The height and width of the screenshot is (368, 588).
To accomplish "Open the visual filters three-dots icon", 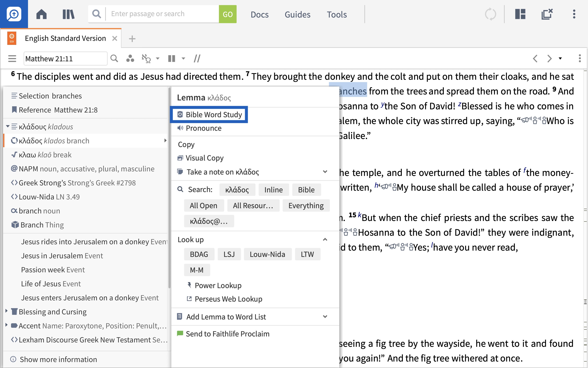I will pyautogui.click(x=130, y=58).
